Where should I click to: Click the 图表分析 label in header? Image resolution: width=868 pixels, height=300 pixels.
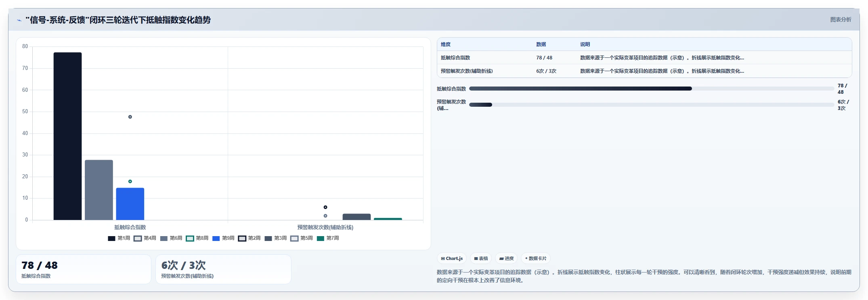[x=841, y=20]
